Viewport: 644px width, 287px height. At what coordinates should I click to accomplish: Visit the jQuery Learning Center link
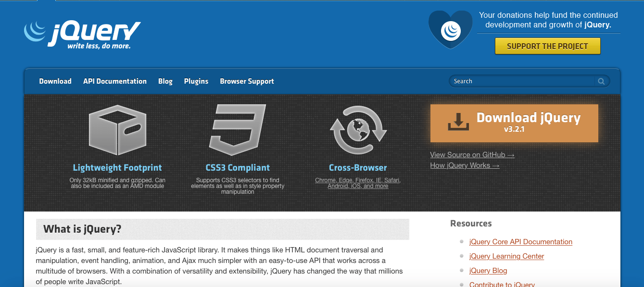[506, 256]
